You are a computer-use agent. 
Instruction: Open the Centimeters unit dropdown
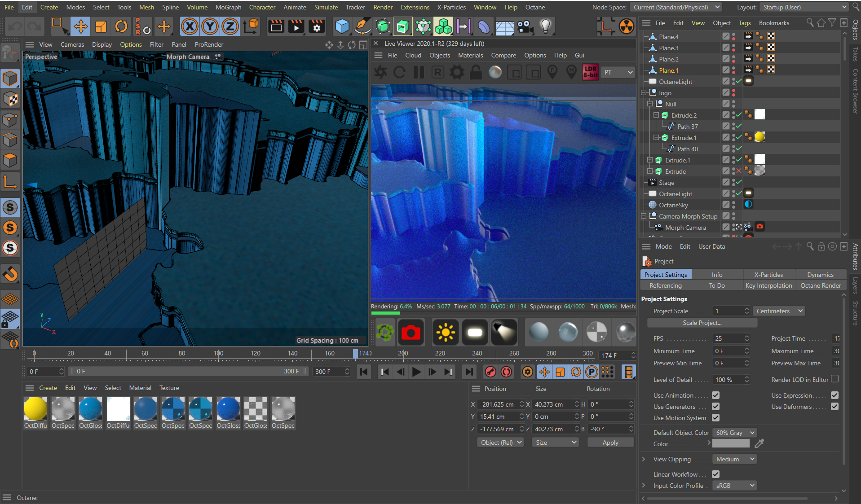pyautogui.click(x=779, y=311)
